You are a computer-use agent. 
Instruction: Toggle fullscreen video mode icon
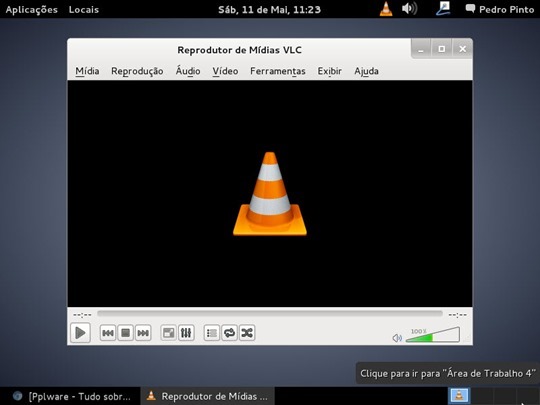point(168,333)
